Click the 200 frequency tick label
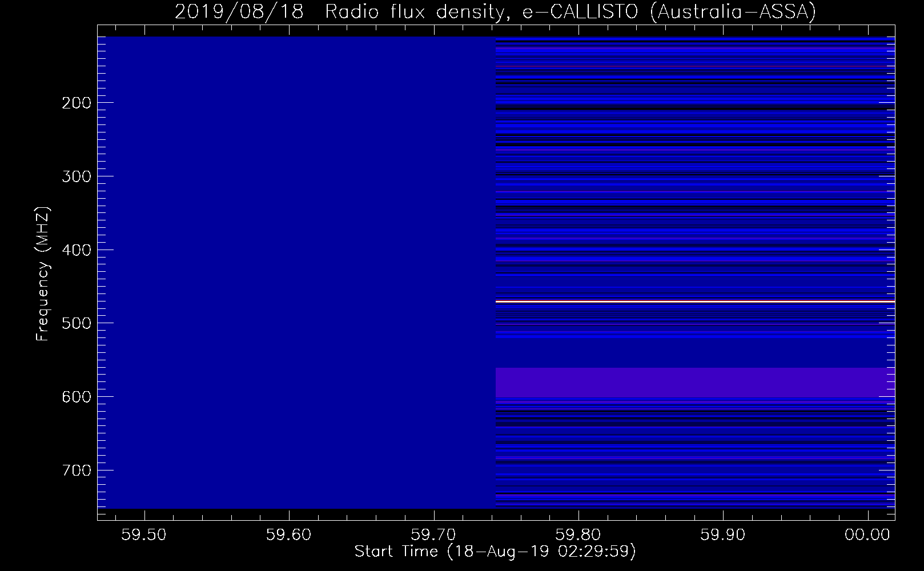The width and height of the screenshot is (924, 571). (x=77, y=103)
